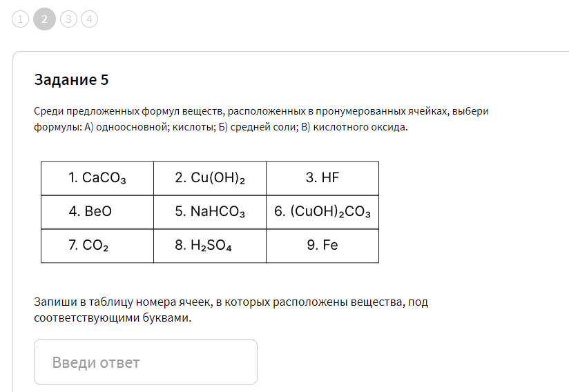569x392 pixels.
Task: Click the text "соответствующими буквами."
Action: (113, 317)
